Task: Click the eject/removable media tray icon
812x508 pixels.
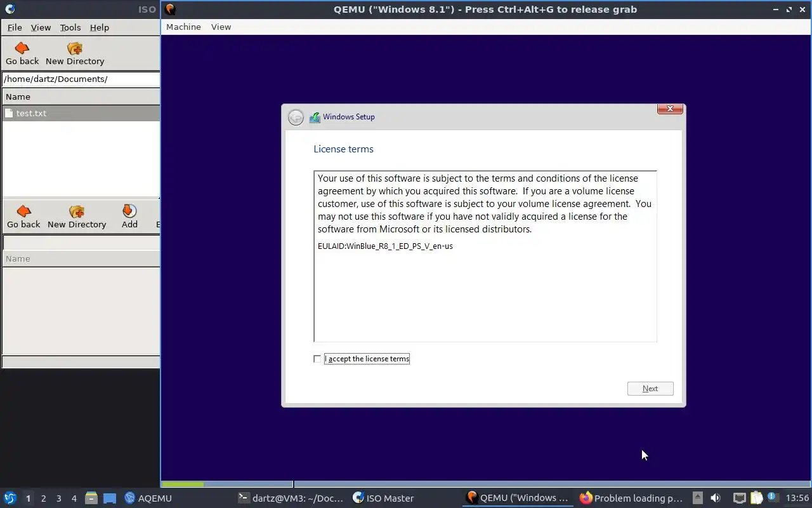Action: click(697, 498)
